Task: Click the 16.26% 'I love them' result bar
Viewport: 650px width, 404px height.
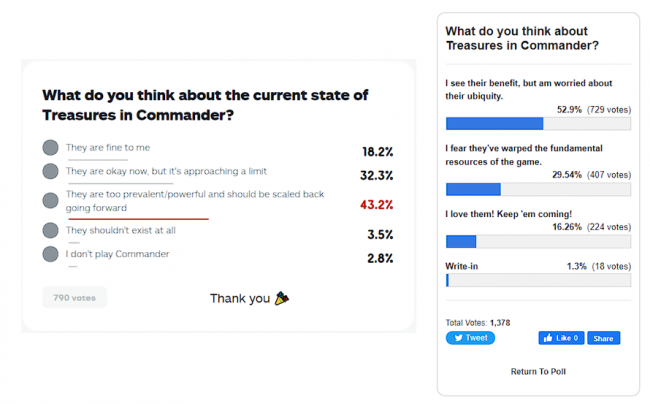Action: coord(538,241)
